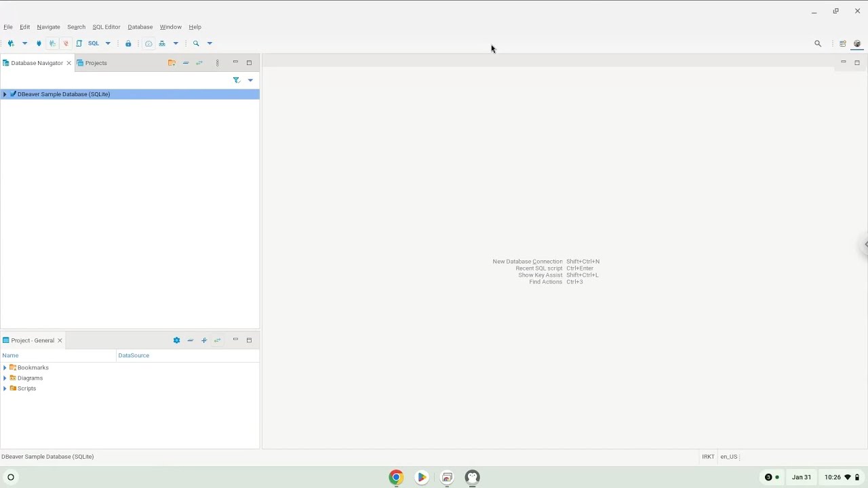Click IRKT timezone in status bar
The height and width of the screenshot is (488, 868).
pos(708,457)
